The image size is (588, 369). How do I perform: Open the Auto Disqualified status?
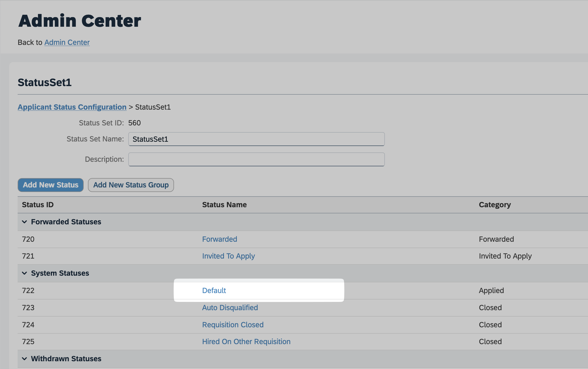coord(230,307)
